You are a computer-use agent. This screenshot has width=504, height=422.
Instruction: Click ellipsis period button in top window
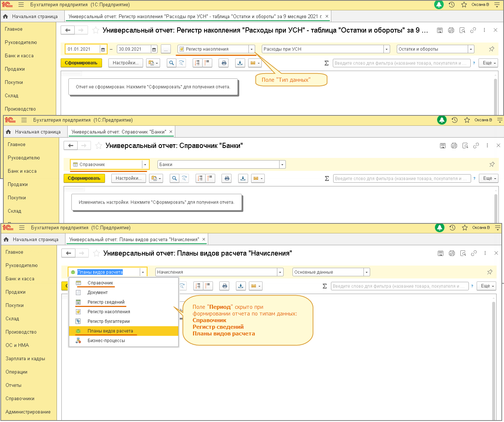pos(166,49)
